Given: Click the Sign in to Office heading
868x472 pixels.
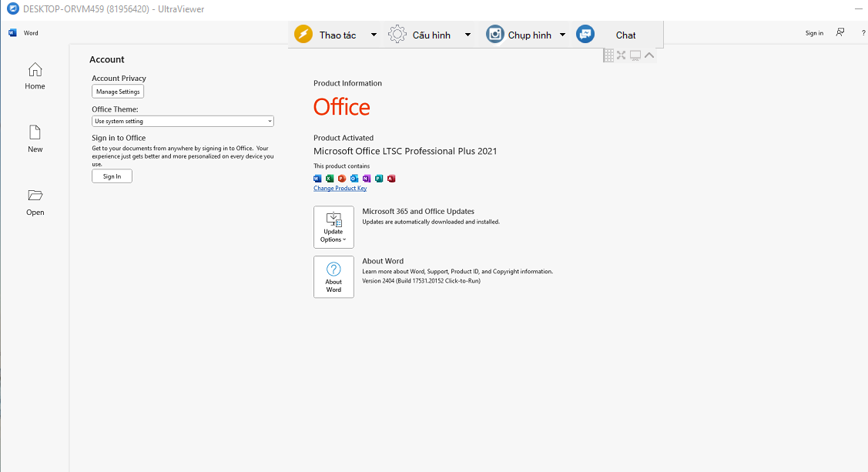Looking at the screenshot, I should (x=119, y=138).
